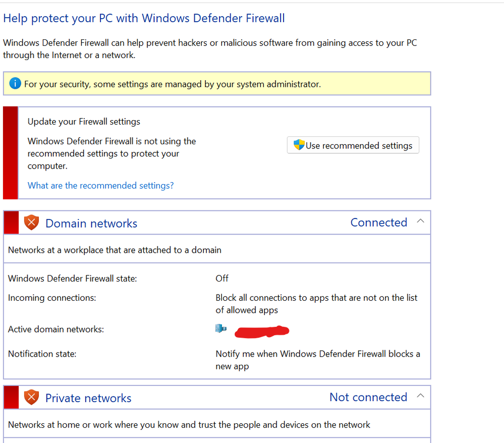
Task: Click the red shield icon beside Domain networks
Action: (31, 223)
